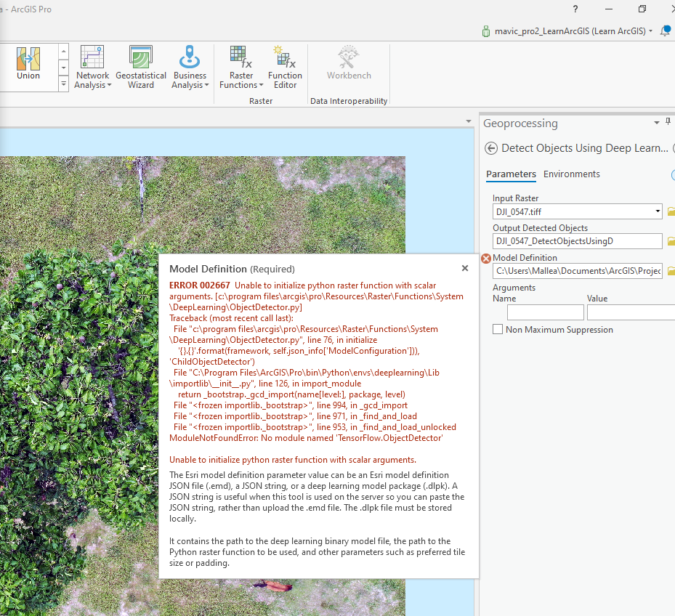
Task: Click the ERROR 002667 text
Action: tap(199, 285)
